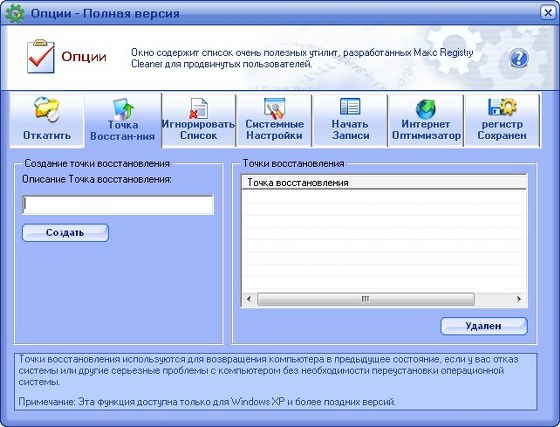The width and height of the screenshot is (560, 427).
Task: Click the Начать Записи list icon
Action: pyautogui.click(x=350, y=106)
